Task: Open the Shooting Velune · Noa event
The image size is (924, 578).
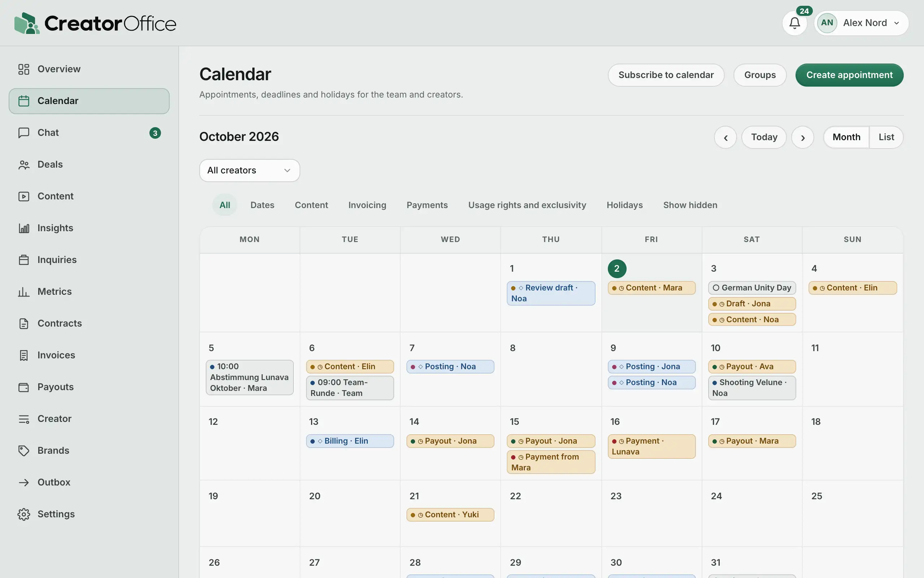Action: tap(752, 388)
